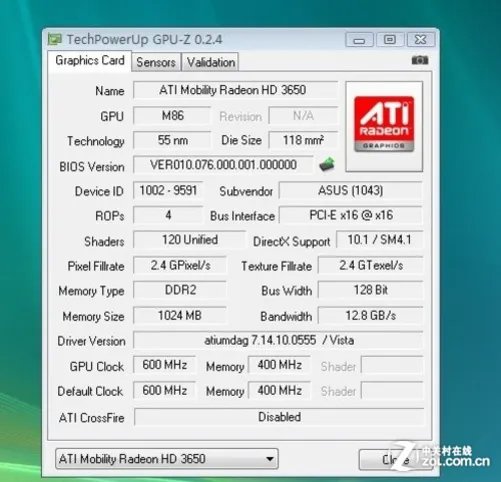Image resolution: width=501 pixels, height=482 pixels.
Task: Click the 'ATI CrossFire' label text
Action: [x=92, y=418]
